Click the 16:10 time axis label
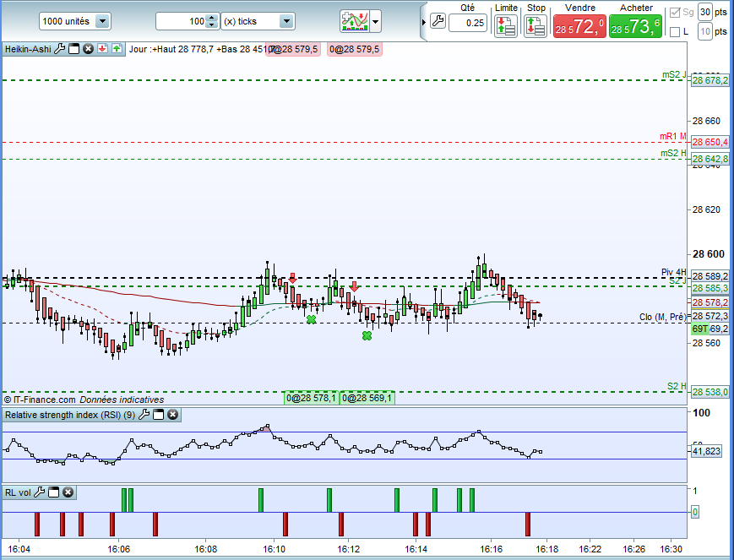The height and width of the screenshot is (560, 734). 275,549
